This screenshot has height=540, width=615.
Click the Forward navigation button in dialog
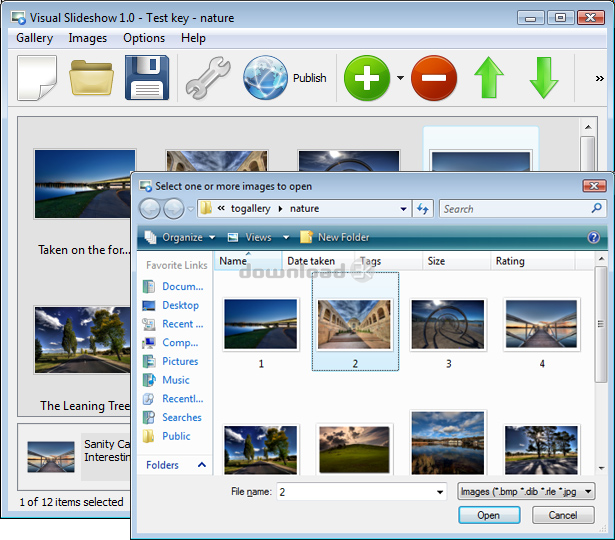tap(173, 209)
